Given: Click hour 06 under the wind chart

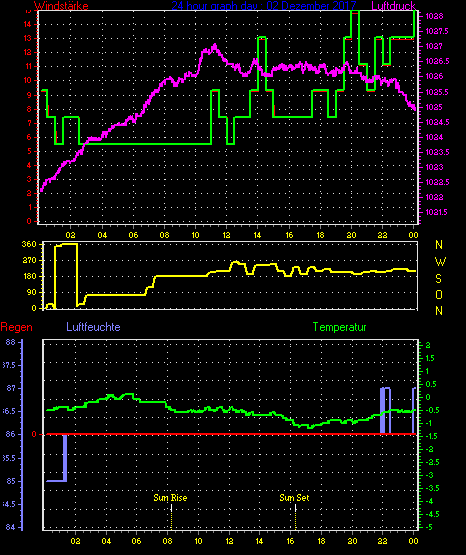Looking at the screenshot, I should (133, 235).
